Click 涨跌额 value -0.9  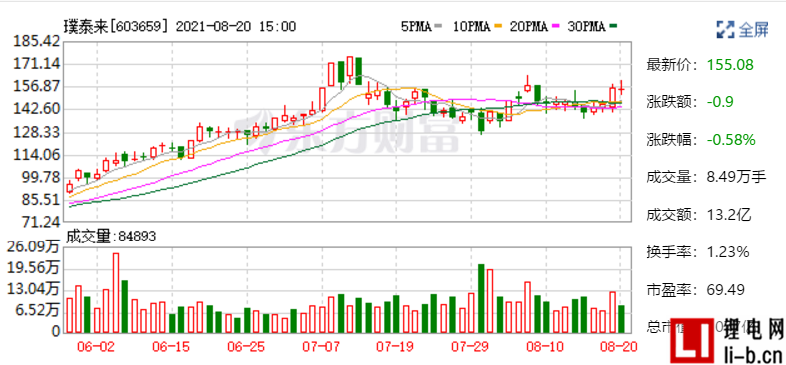point(720,102)
